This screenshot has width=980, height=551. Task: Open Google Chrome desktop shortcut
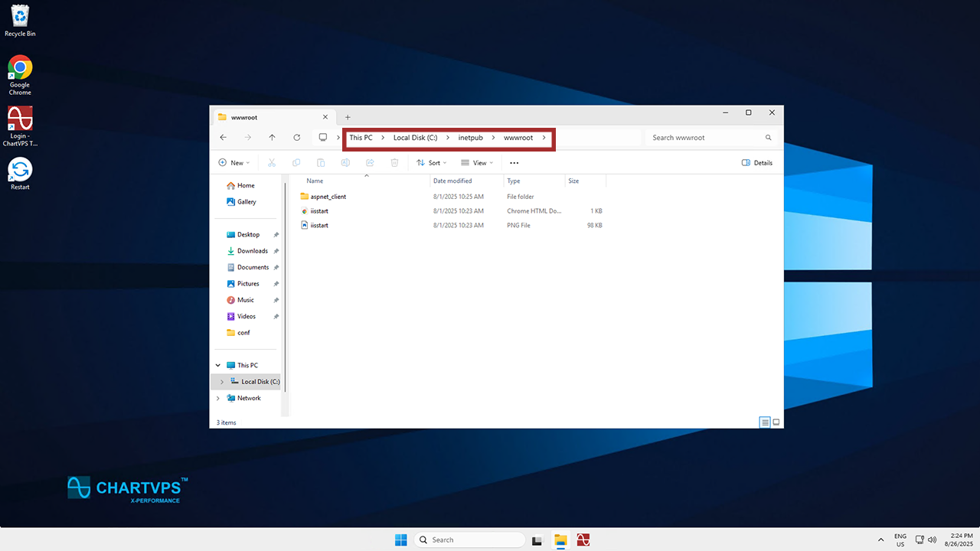[x=20, y=75]
